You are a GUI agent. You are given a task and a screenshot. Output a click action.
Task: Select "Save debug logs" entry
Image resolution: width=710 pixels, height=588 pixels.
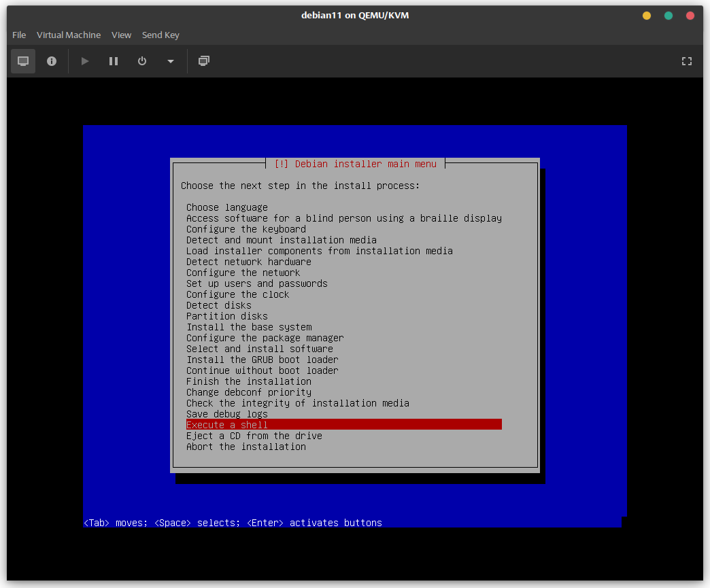pyautogui.click(x=227, y=414)
